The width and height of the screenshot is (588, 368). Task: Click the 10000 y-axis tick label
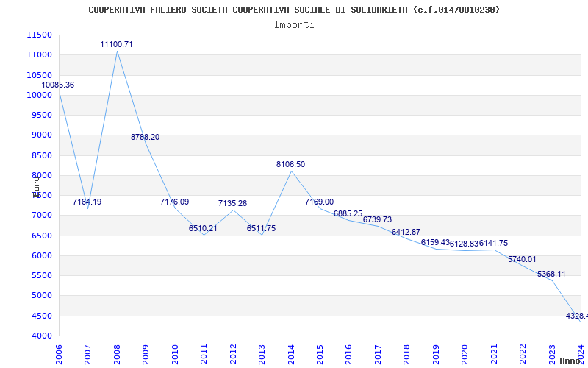(40, 95)
